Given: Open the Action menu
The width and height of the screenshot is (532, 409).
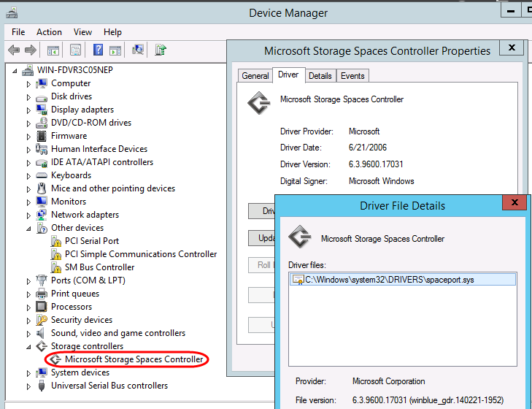Looking at the screenshot, I should tap(49, 32).
